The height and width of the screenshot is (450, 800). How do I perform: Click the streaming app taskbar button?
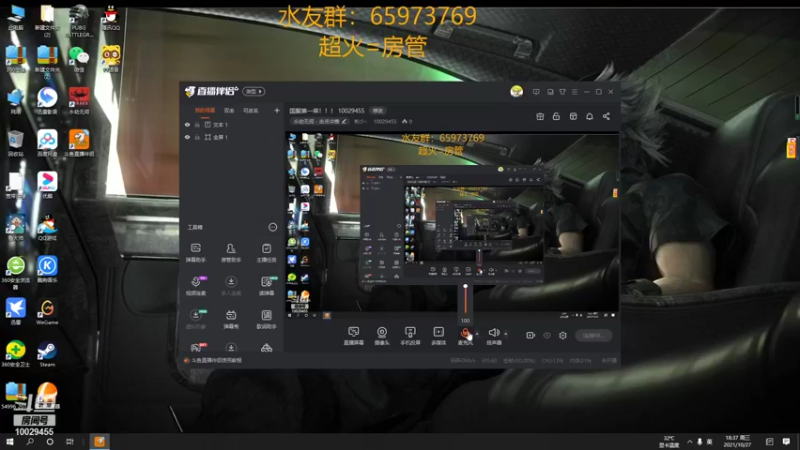(99, 441)
